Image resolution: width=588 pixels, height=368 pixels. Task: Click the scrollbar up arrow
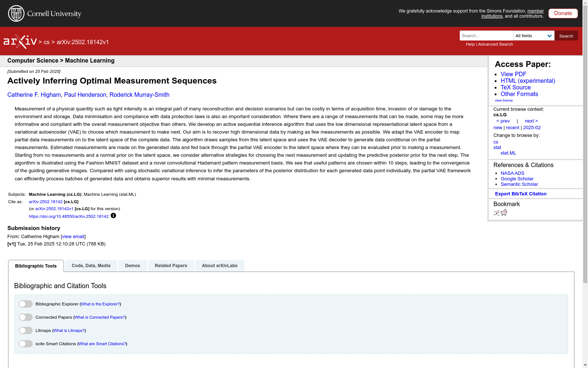(585, 3)
